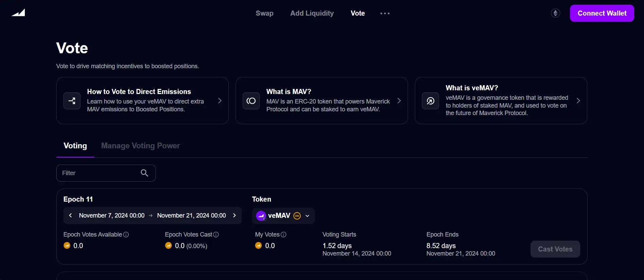Open the Ethereum network selector icon
Viewport: 644px width, 280px height.
tap(555, 13)
